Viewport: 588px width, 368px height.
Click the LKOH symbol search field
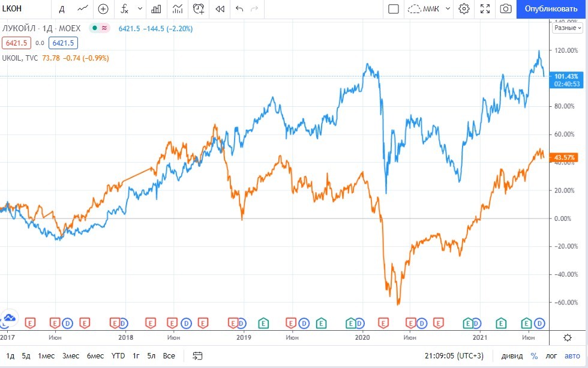point(24,9)
